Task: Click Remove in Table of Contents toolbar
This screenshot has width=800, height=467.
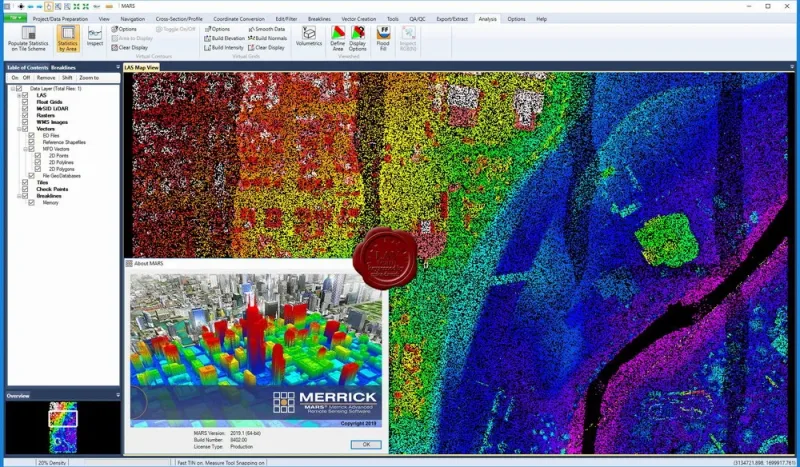Action: 46,78
